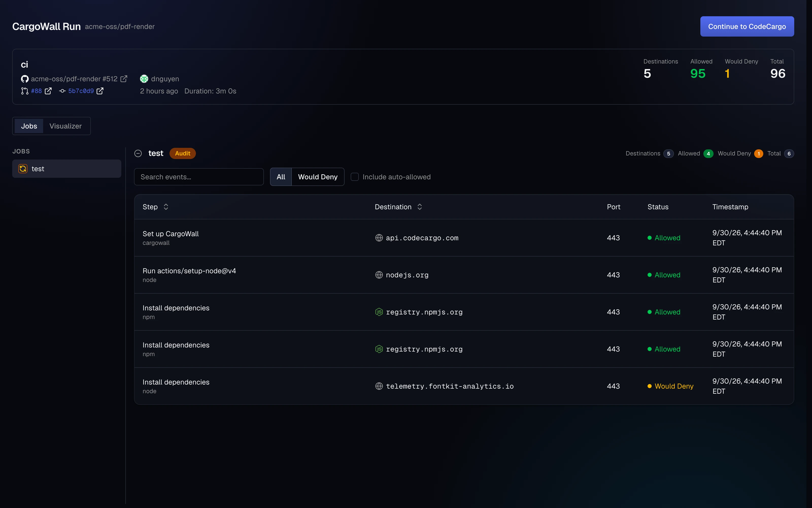The width and height of the screenshot is (812, 508).
Task: Click the Would Deny status text in the table
Action: click(x=674, y=386)
